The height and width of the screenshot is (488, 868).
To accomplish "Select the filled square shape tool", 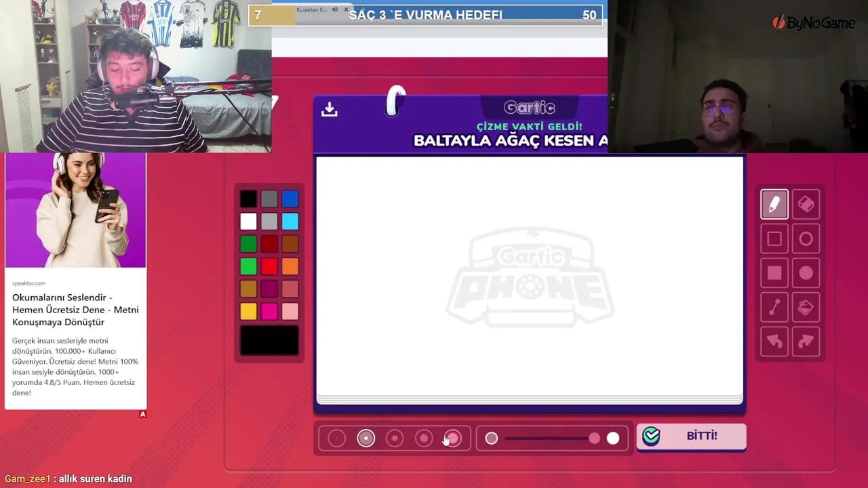I will coord(774,272).
